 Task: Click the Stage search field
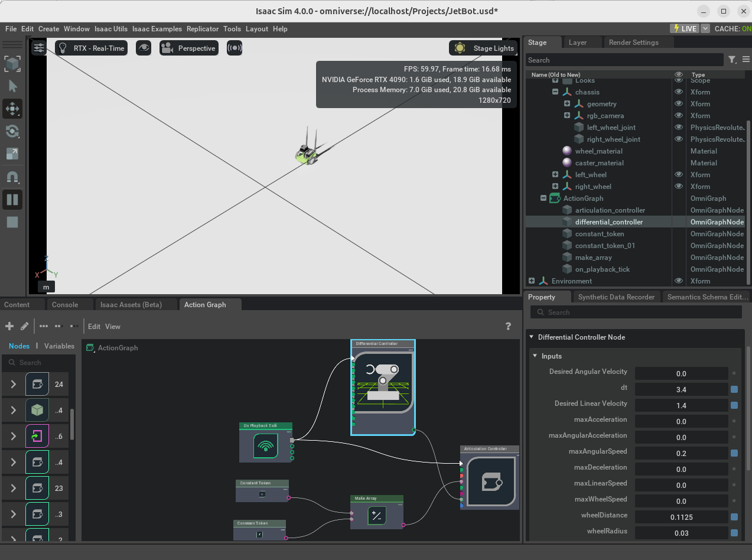point(624,60)
